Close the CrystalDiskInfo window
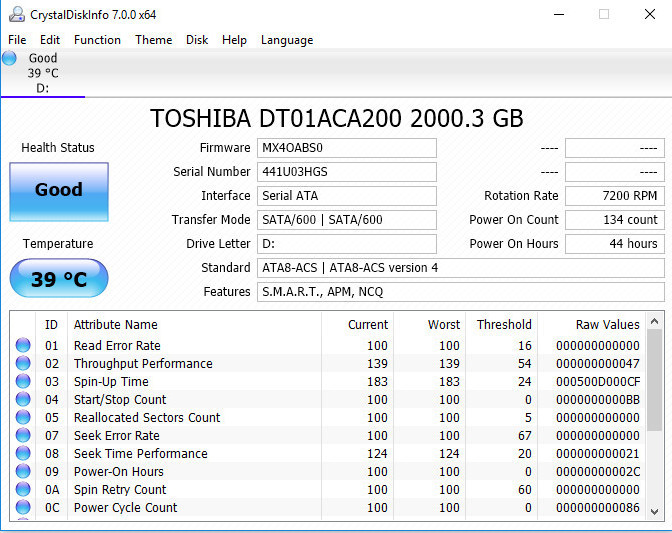The width and height of the screenshot is (672, 533). click(x=650, y=14)
